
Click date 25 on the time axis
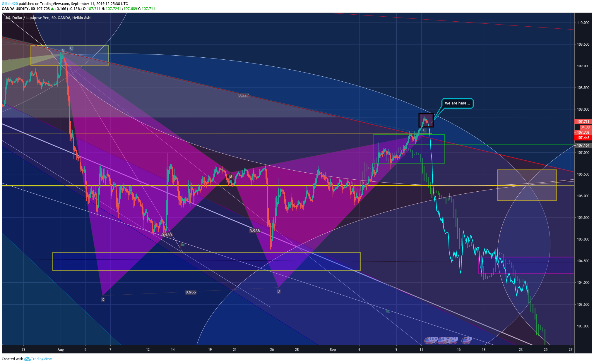point(546,350)
